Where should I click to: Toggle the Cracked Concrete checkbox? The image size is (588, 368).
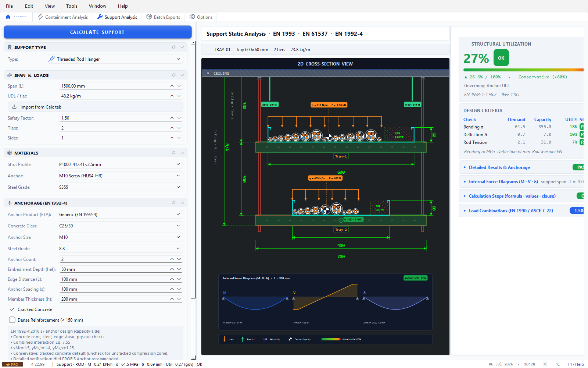tap(12, 309)
